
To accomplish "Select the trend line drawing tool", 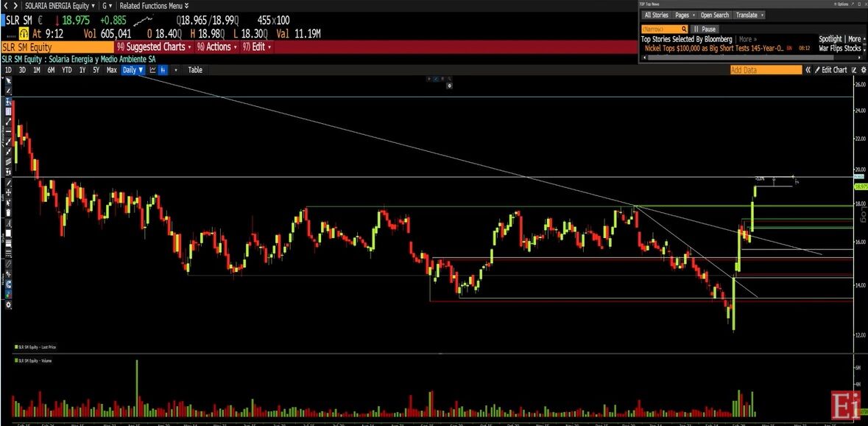I will coord(8,122).
